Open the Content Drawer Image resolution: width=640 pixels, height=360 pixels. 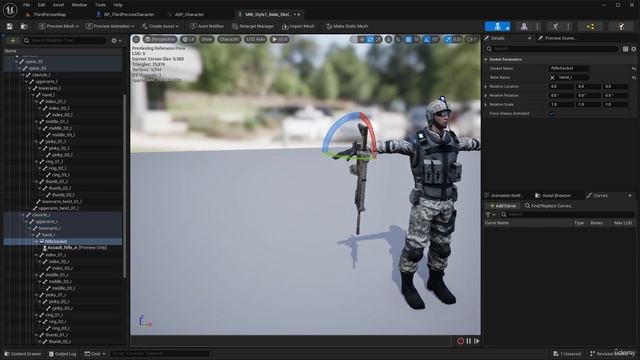click(22, 354)
